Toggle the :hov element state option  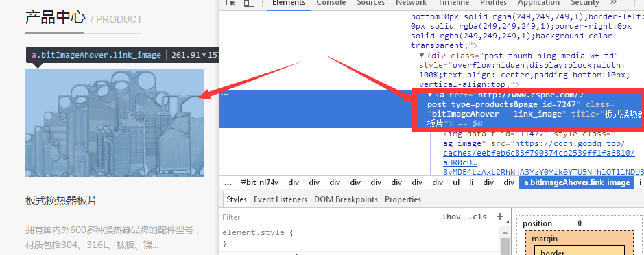click(451, 217)
